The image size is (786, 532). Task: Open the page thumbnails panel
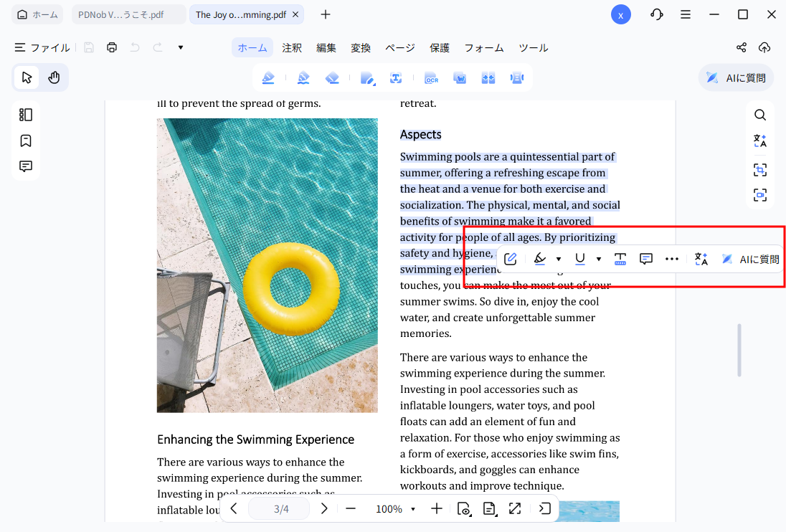pos(25,114)
